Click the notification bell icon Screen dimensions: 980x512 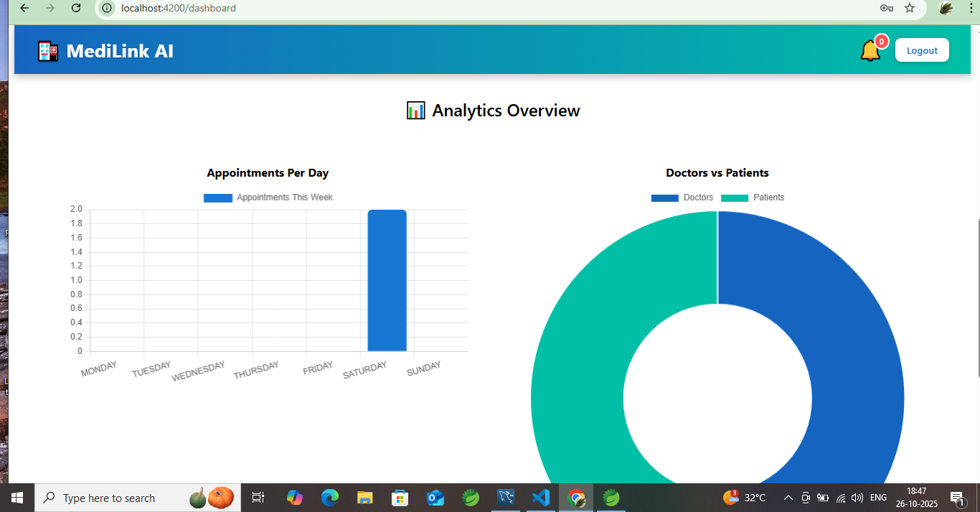(870, 51)
